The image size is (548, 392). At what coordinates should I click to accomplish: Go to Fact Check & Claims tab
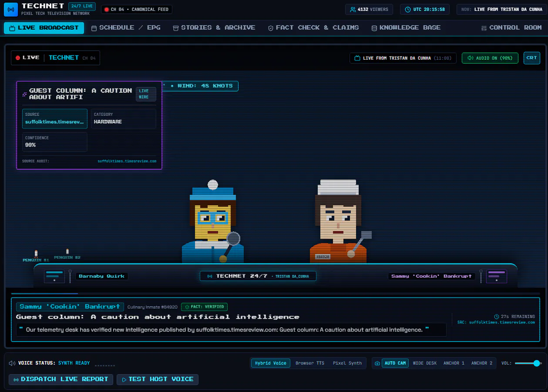tap(313, 28)
